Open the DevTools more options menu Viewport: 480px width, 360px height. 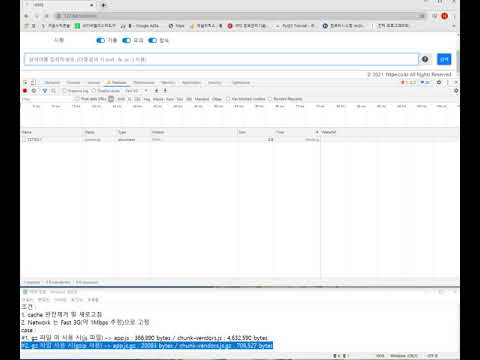click(448, 82)
